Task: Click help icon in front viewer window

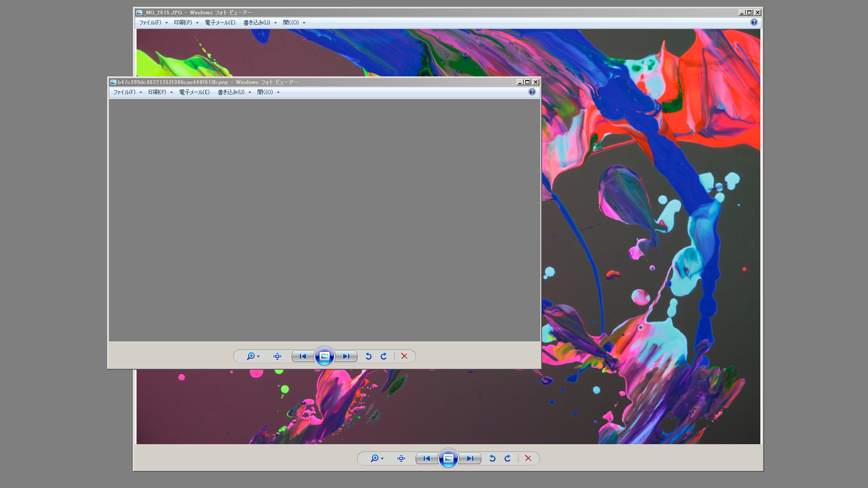Action: click(532, 92)
